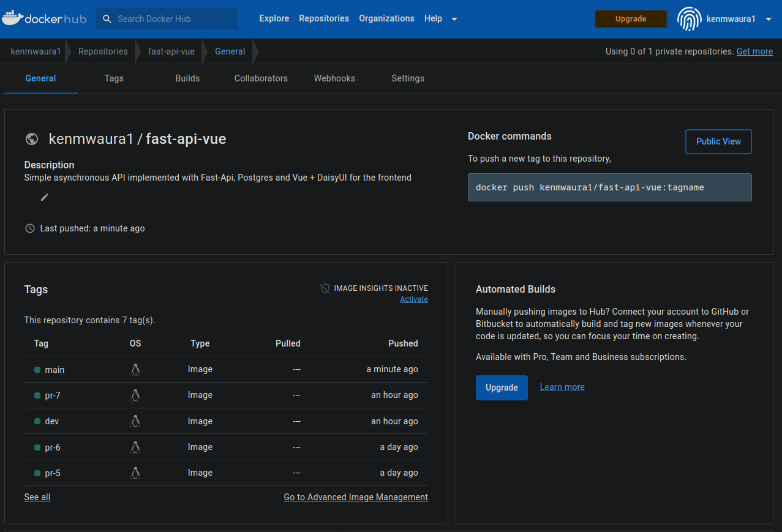Click the kenmwaura1 / fast-api-vue repository title
The width and height of the screenshot is (782, 532).
(137, 139)
